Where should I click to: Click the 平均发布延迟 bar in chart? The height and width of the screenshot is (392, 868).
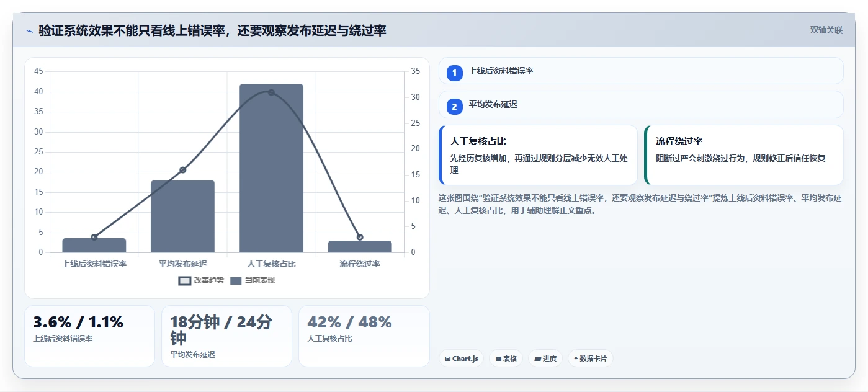(x=182, y=216)
